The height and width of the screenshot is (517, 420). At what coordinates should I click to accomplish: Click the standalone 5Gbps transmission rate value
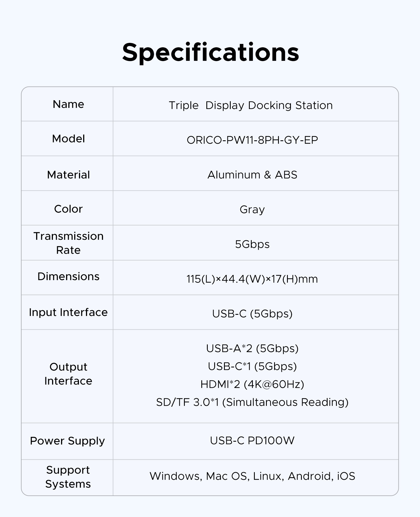pos(252,244)
